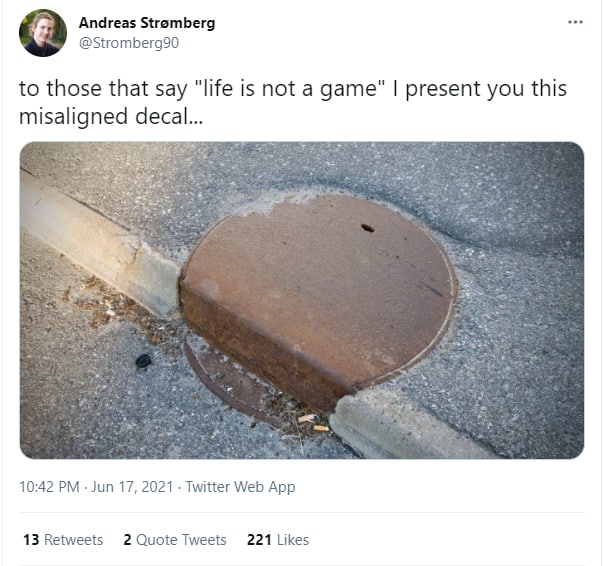Click the 10:42 PM timestamp
The image size is (603, 566).
click(49, 487)
